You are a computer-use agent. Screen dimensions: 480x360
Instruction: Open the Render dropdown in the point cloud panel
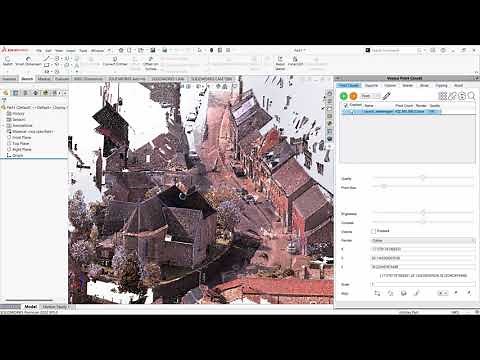click(423, 240)
